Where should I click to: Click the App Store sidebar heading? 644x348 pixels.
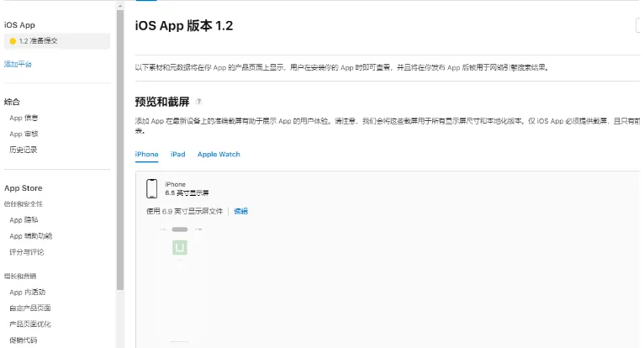click(x=24, y=188)
